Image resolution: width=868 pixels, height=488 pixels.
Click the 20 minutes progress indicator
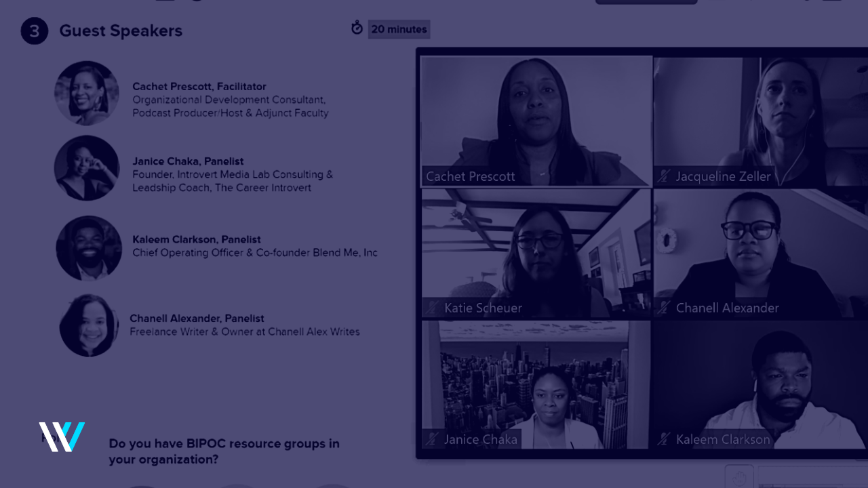point(399,29)
